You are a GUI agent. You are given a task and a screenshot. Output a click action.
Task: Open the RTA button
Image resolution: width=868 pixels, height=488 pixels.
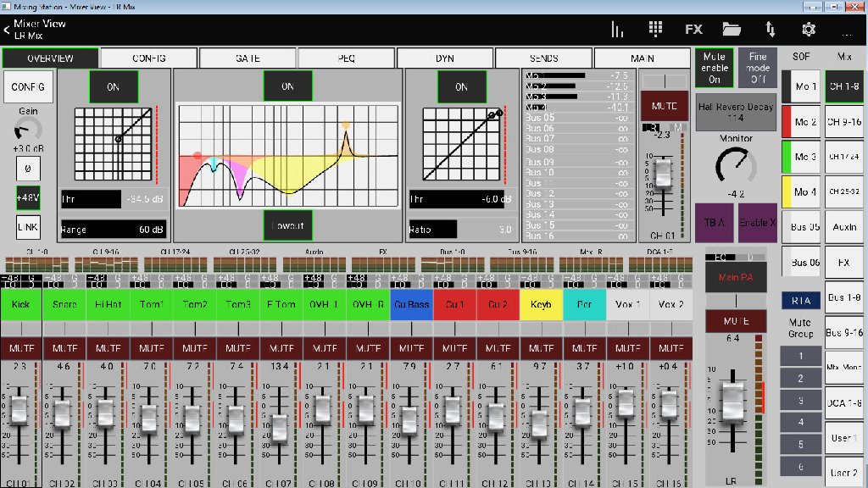coord(800,301)
